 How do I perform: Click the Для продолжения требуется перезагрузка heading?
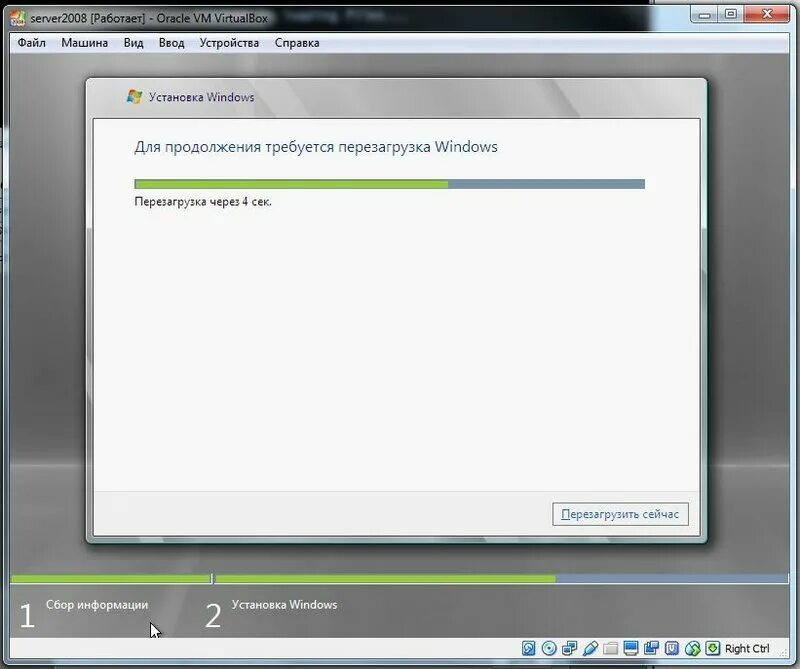pyautogui.click(x=316, y=147)
